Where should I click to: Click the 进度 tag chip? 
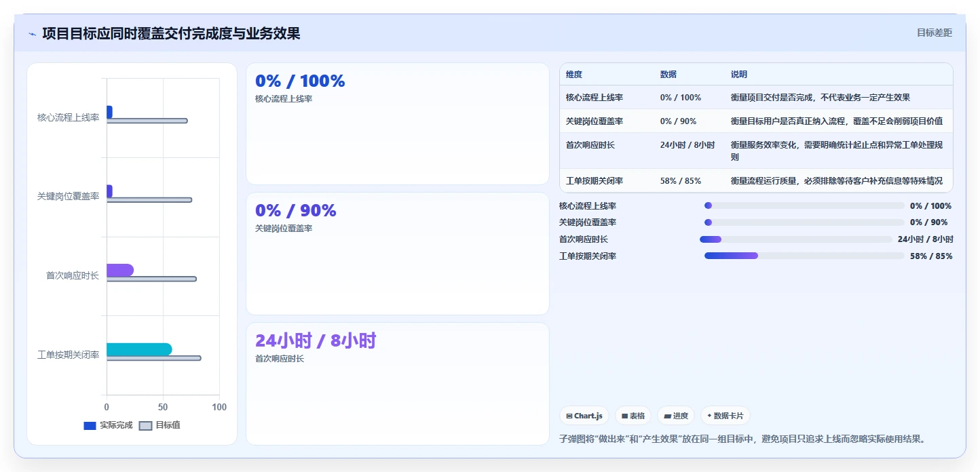point(676,416)
